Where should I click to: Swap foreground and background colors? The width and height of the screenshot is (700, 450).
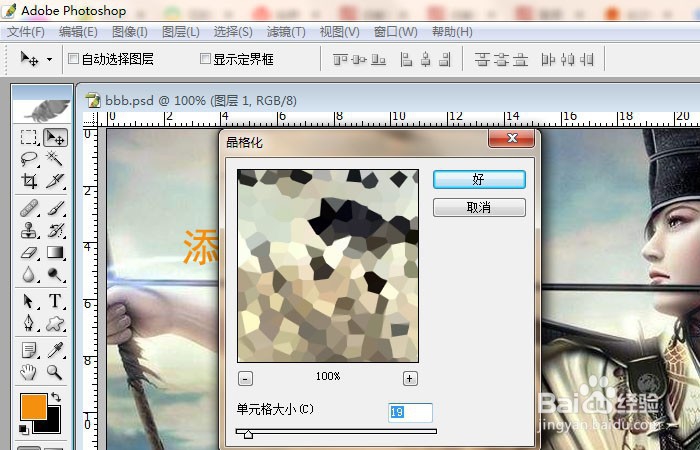click(x=56, y=397)
